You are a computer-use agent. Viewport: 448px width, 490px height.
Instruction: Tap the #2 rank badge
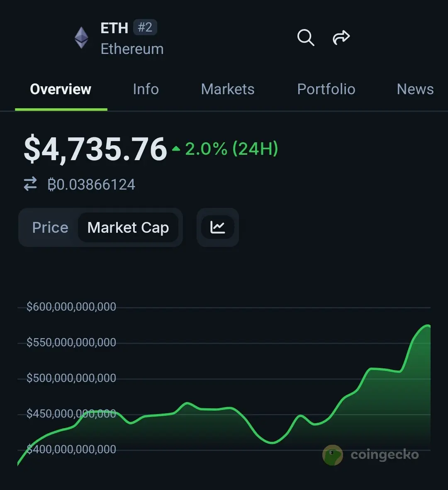click(145, 27)
